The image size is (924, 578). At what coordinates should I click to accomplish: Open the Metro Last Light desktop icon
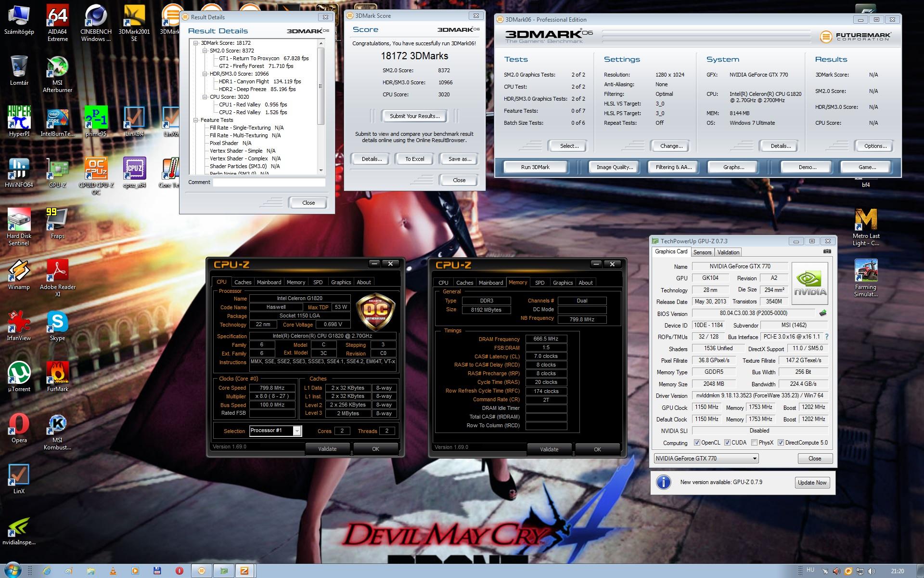(866, 227)
